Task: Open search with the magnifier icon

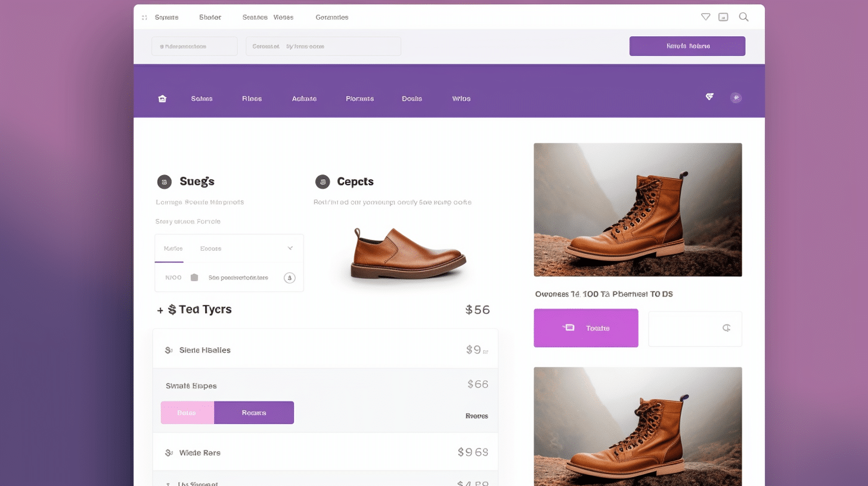Action: (x=743, y=17)
